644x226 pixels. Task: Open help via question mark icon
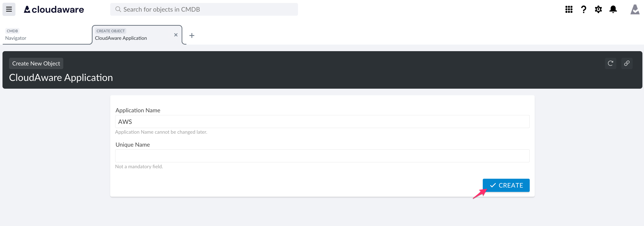(583, 10)
